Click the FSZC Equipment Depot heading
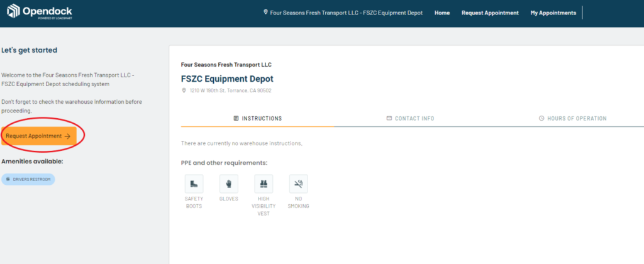The height and width of the screenshot is (264, 644). pos(227,79)
